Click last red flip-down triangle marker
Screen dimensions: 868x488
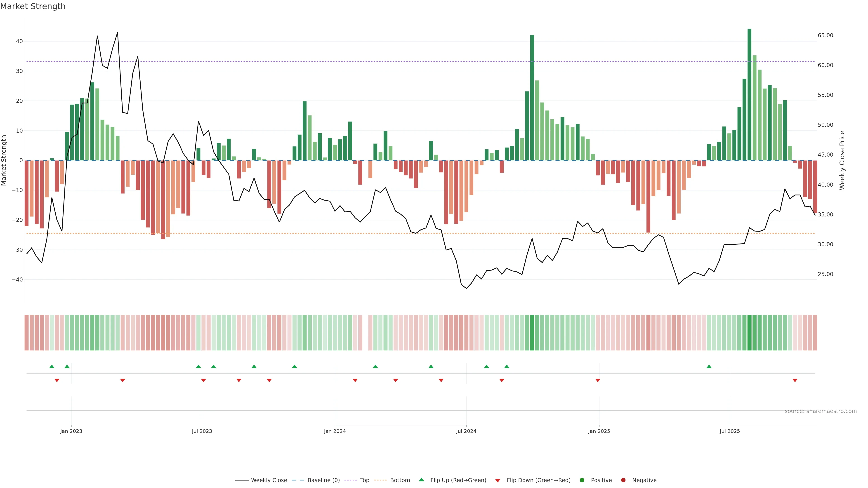[x=795, y=380]
